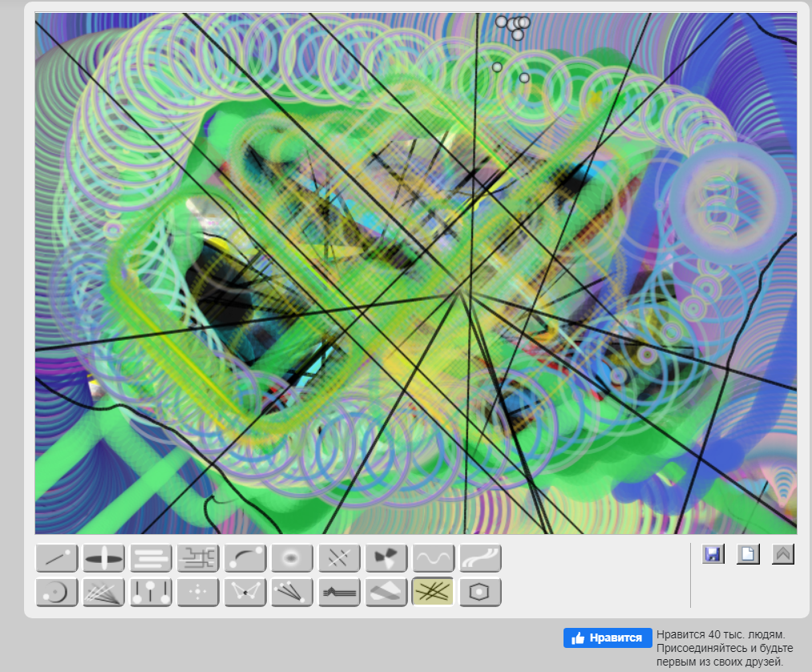Select the three-blade propeller brush

pyautogui.click(x=386, y=558)
